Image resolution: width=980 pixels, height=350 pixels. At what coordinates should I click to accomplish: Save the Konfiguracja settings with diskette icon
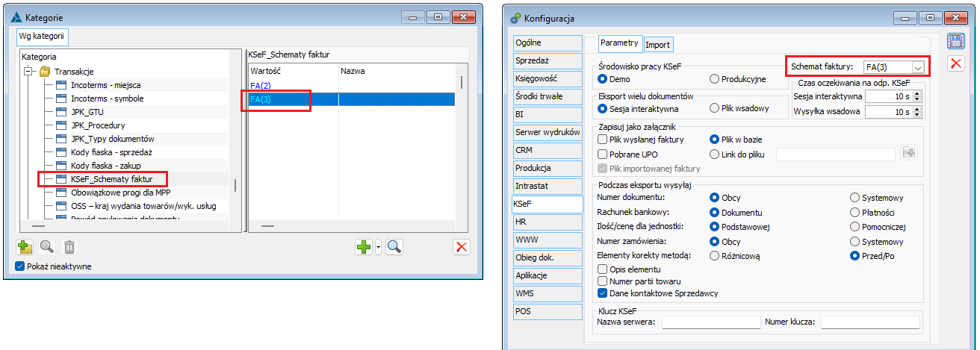(955, 41)
